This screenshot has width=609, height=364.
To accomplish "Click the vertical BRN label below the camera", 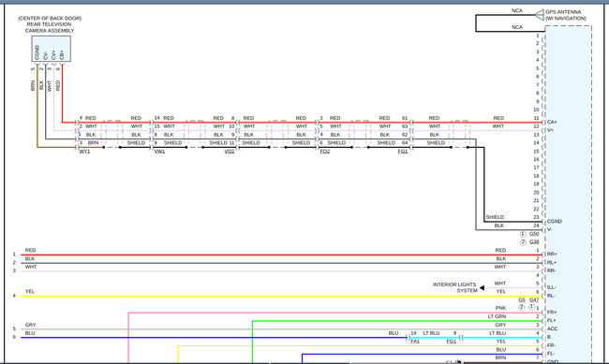I will click(x=33, y=86).
